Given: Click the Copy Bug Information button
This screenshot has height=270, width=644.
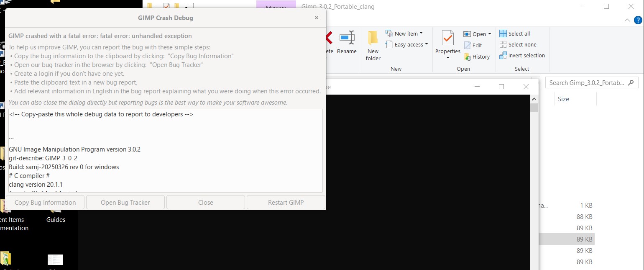Looking at the screenshot, I should pyautogui.click(x=45, y=202).
